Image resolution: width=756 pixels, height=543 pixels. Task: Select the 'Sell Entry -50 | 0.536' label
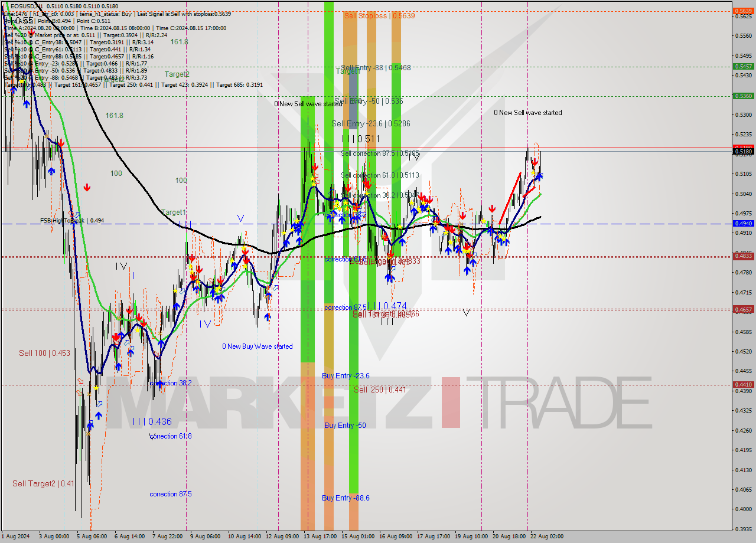point(369,101)
